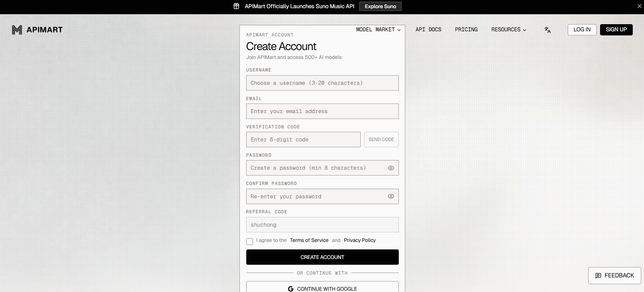Focus the Re-enter your password field

coord(322,197)
